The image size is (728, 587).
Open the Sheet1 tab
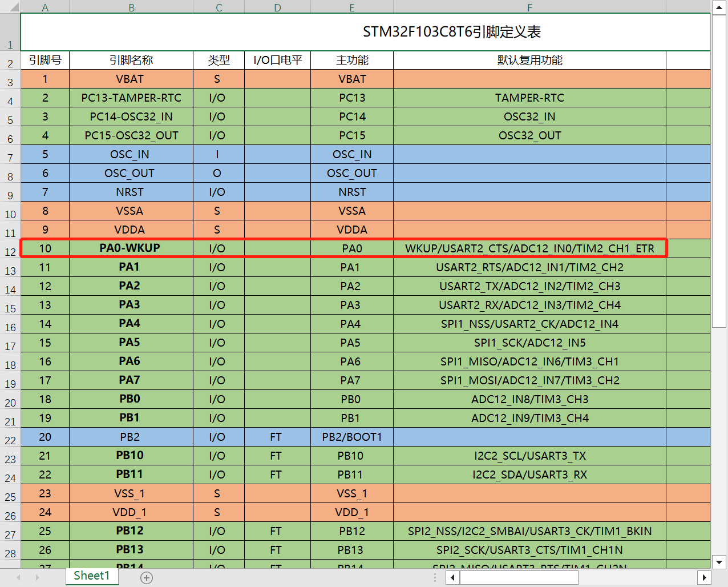[91, 576]
